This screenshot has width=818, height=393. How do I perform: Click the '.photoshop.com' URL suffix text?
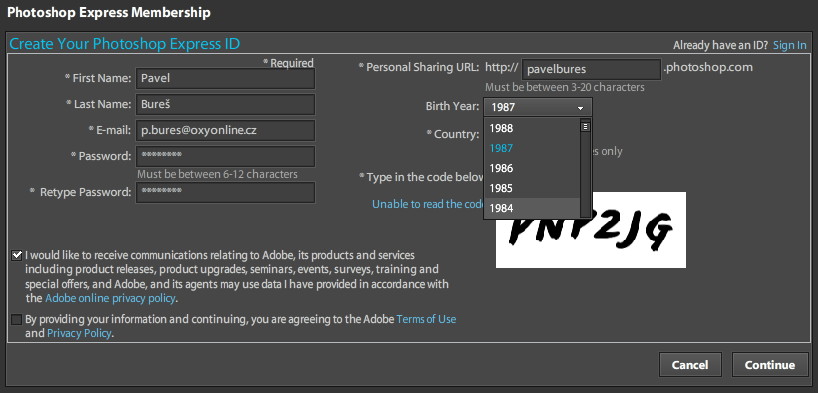coord(708,67)
